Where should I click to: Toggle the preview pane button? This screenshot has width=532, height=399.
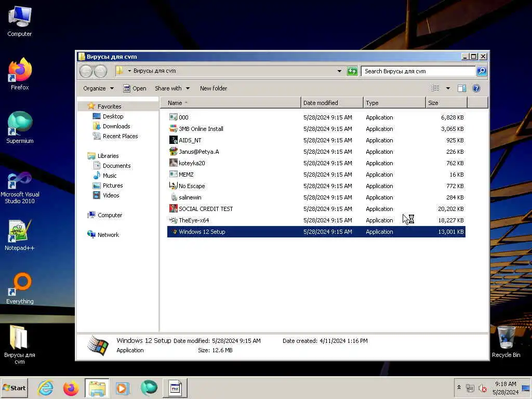[x=462, y=88]
